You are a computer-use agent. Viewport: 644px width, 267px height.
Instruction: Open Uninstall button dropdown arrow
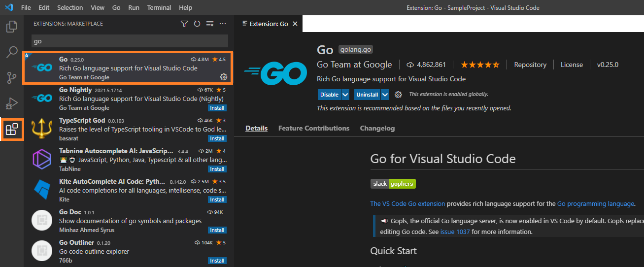pyautogui.click(x=385, y=95)
